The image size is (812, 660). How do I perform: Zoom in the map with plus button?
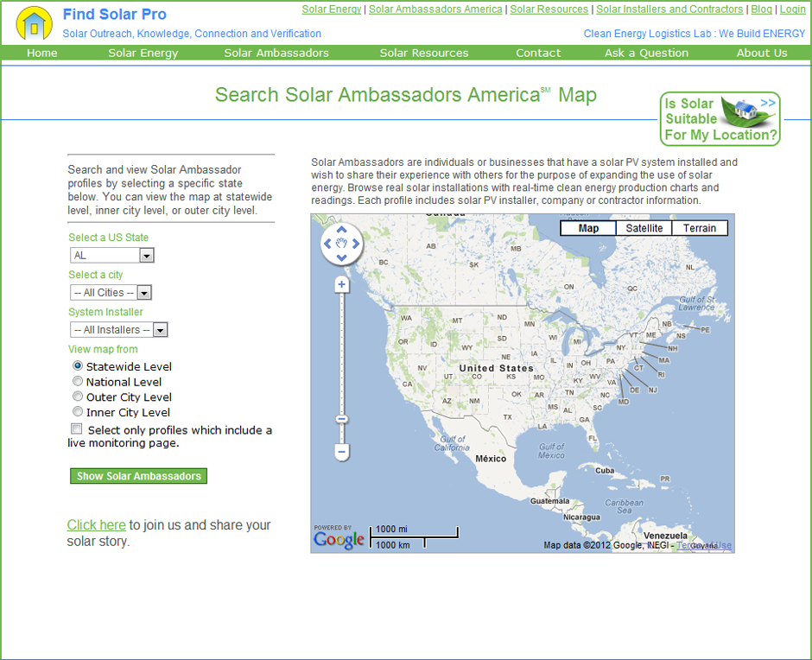tap(342, 284)
